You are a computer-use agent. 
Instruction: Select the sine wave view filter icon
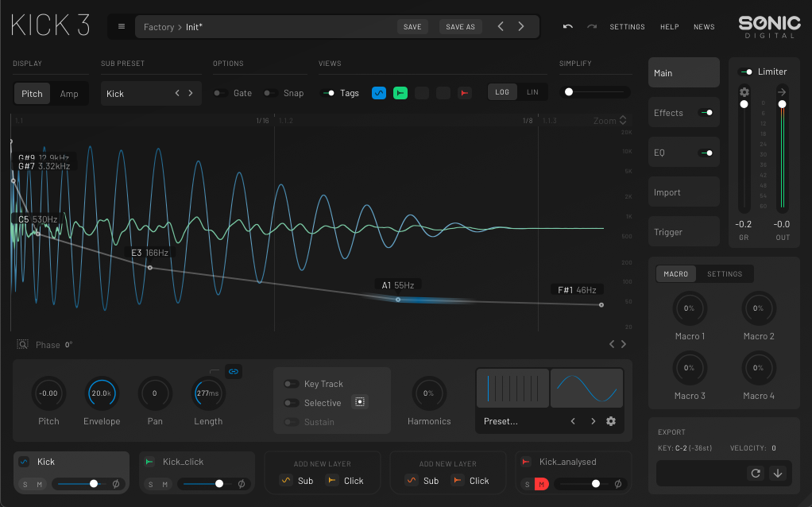pyautogui.click(x=377, y=92)
